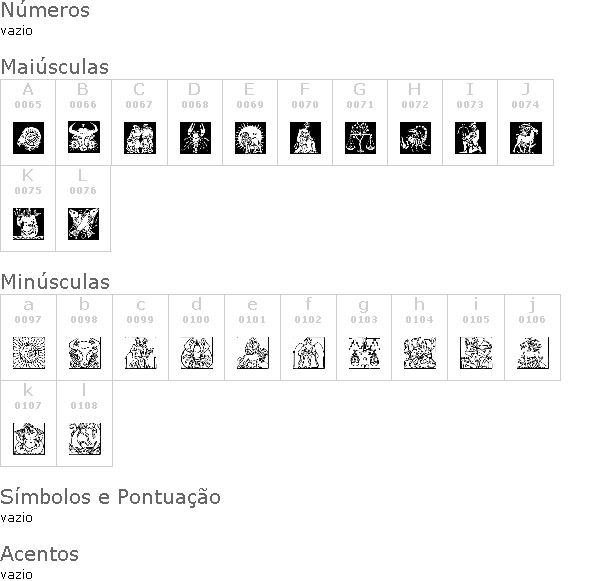590x581 pixels.
Task: Choose the Capricorn goat glyph under J
Action: click(526, 138)
